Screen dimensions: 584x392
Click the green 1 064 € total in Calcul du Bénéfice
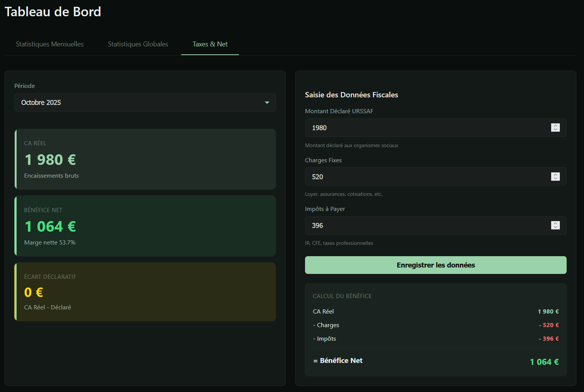544,362
